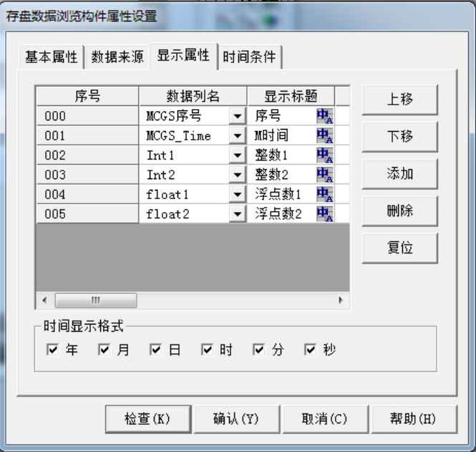Disable the 分 checkbox
476x452 pixels.
tap(259, 350)
